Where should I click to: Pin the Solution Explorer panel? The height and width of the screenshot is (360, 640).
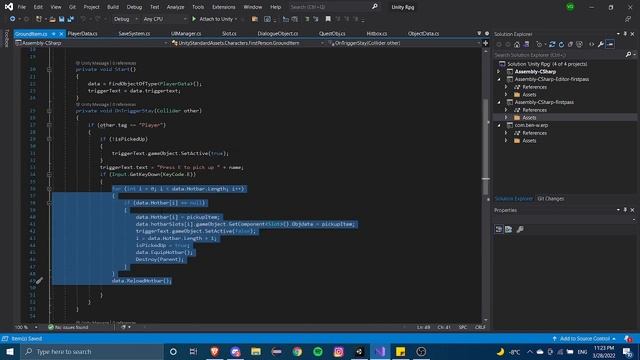tap(625, 34)
